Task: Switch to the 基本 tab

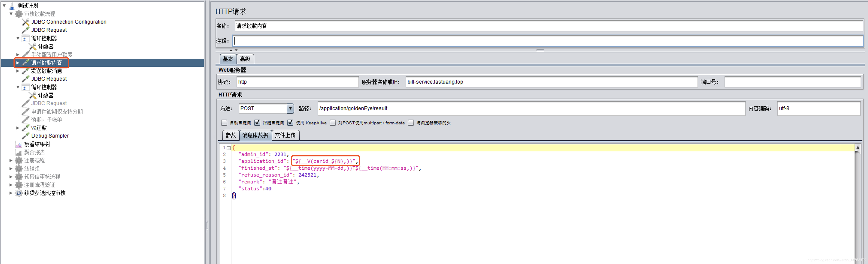Action: pos(228,59)
